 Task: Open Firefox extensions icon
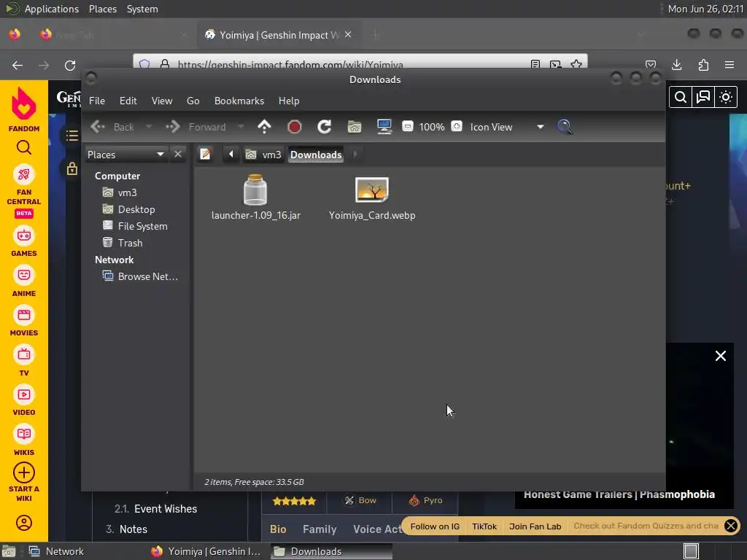tap(703, 65)
